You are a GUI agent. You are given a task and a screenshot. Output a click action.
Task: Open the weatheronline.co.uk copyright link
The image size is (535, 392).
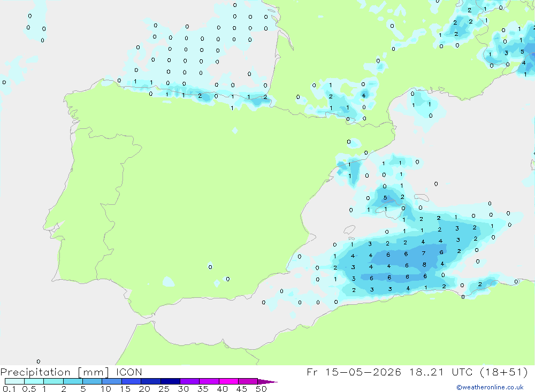click(x=490, y=387)
